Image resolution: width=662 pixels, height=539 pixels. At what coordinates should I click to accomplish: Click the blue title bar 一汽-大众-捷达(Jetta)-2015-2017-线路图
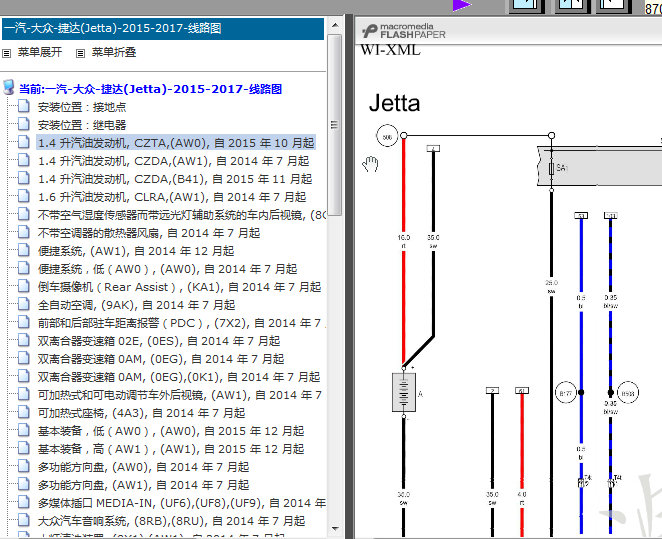[x=163, y=29]
